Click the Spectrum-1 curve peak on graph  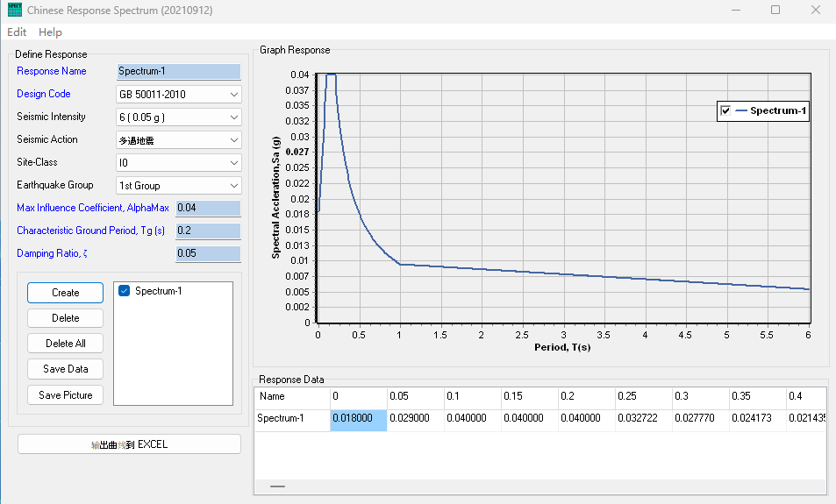(x=331, y=75)
